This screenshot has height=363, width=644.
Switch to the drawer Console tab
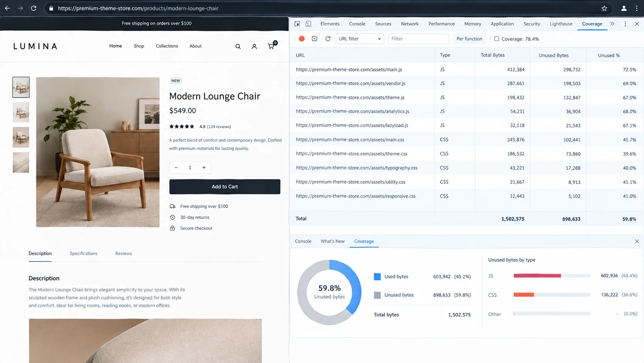click(x=303, y=241)
